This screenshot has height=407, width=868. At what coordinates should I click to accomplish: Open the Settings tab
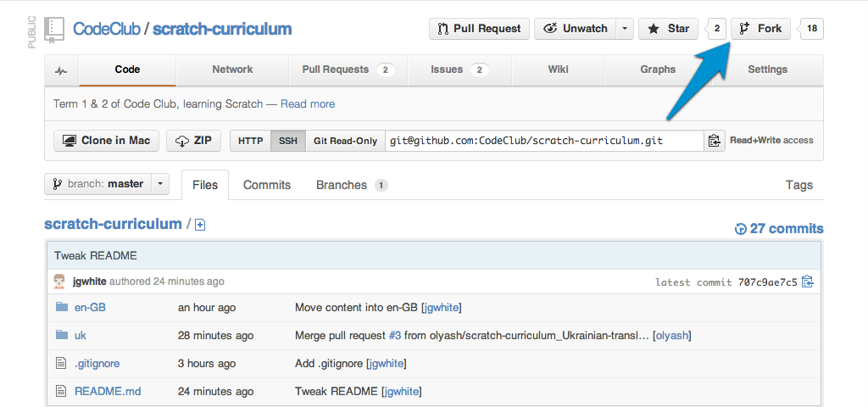click(767, 70)
